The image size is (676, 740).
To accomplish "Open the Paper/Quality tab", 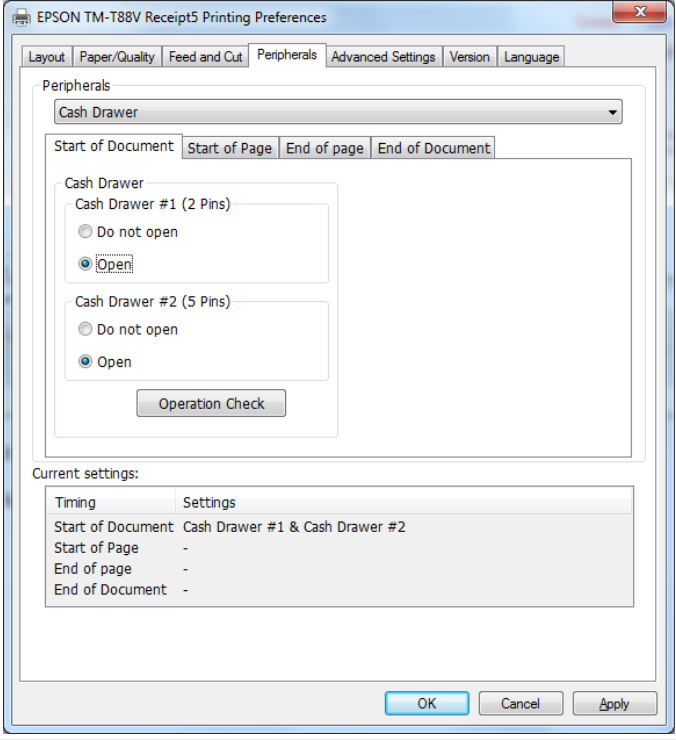I will 117,57.
